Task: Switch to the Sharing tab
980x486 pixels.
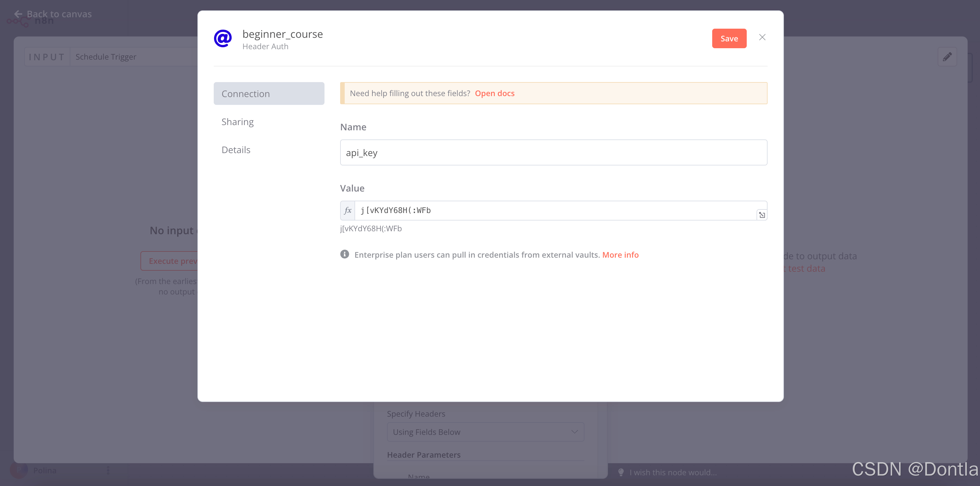Action: [x=238, y=122]
